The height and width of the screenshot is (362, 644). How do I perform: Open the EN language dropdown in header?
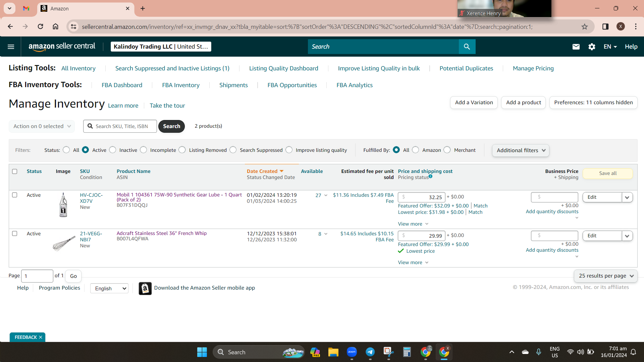pyautogui.click(x=610, y=47)
